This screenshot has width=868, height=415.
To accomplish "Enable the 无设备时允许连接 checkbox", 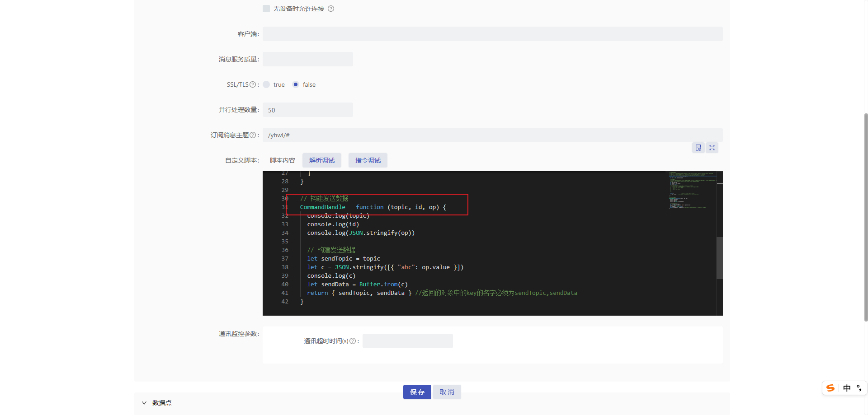I will coord(266,9).
